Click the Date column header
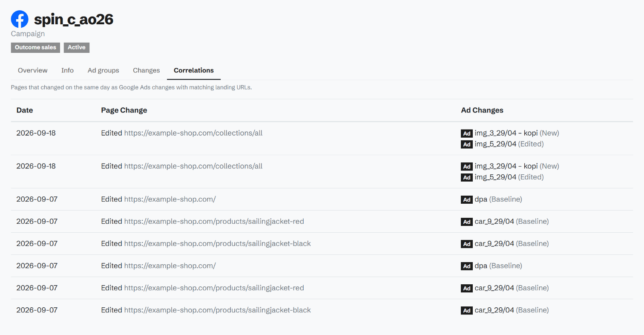Screen dimensions: 644x335 (x=25, y=110)
